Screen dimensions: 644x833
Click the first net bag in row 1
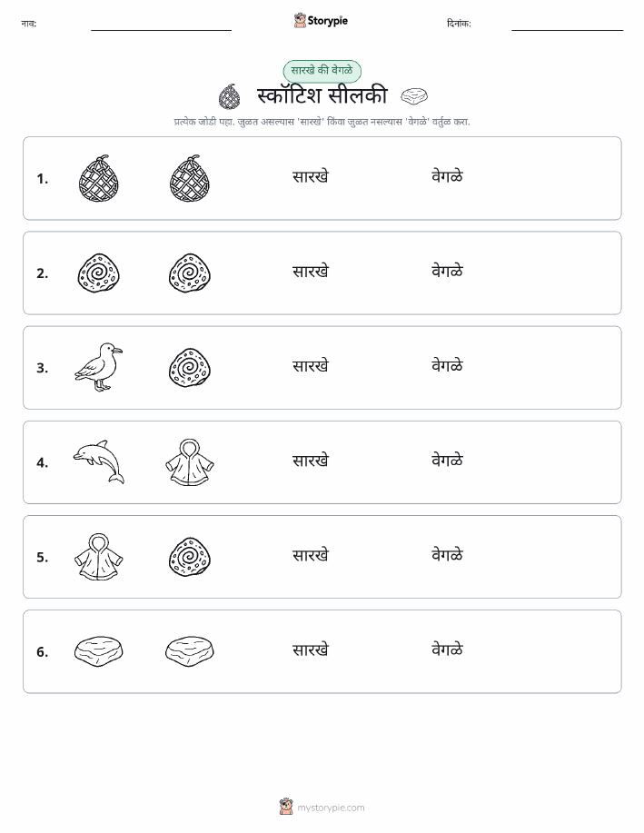[x=98, y=178]
